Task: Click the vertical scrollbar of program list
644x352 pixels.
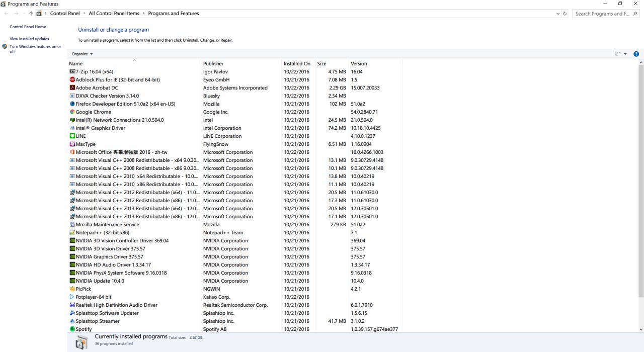Action: [640, 181]
